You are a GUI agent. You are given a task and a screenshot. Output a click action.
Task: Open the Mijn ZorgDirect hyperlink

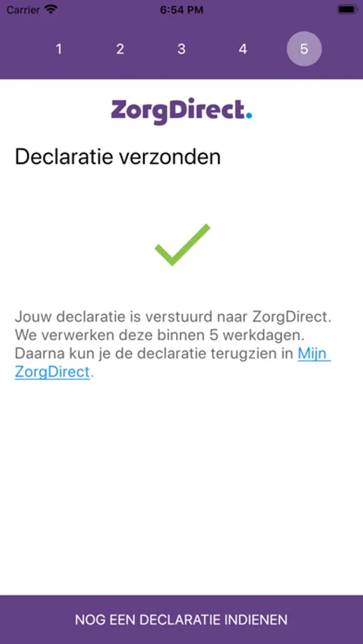(x=173, y=363)
